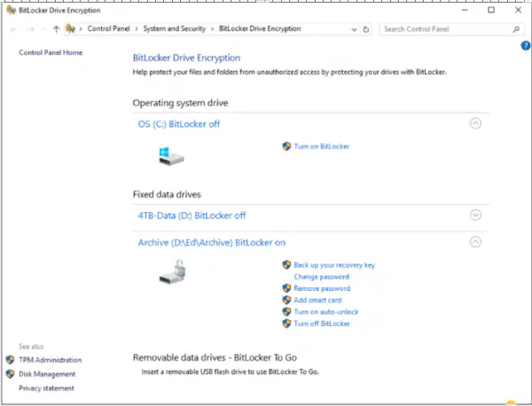Click the up arrow navigation icon

pyautogui.click(x=57, y=29)
